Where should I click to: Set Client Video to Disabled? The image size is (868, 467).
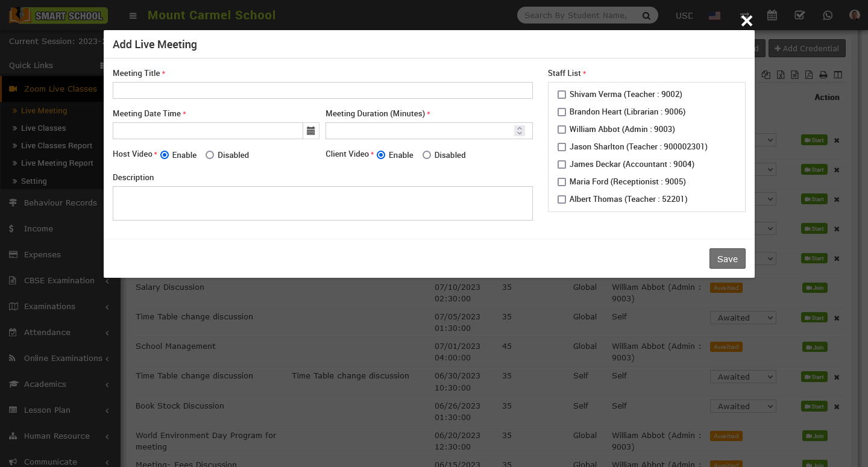click(427, 155)
